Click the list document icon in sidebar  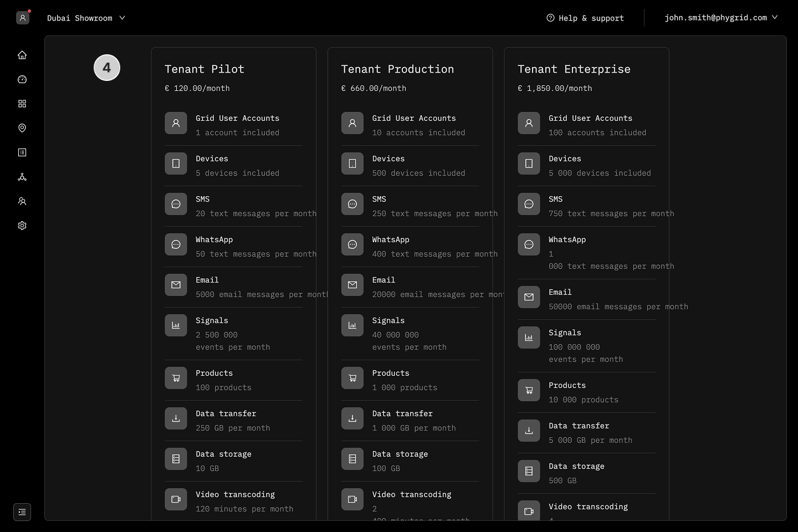point(22,152)
